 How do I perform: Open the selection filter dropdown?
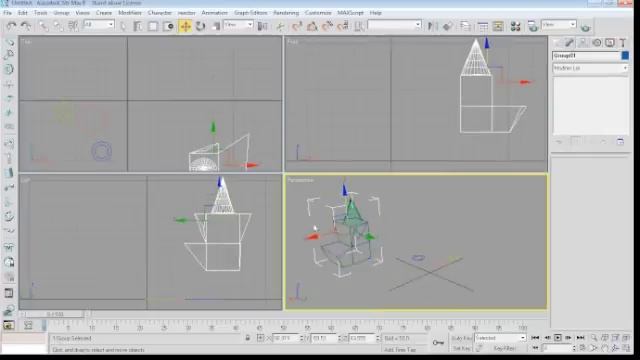tap(99, 25)
